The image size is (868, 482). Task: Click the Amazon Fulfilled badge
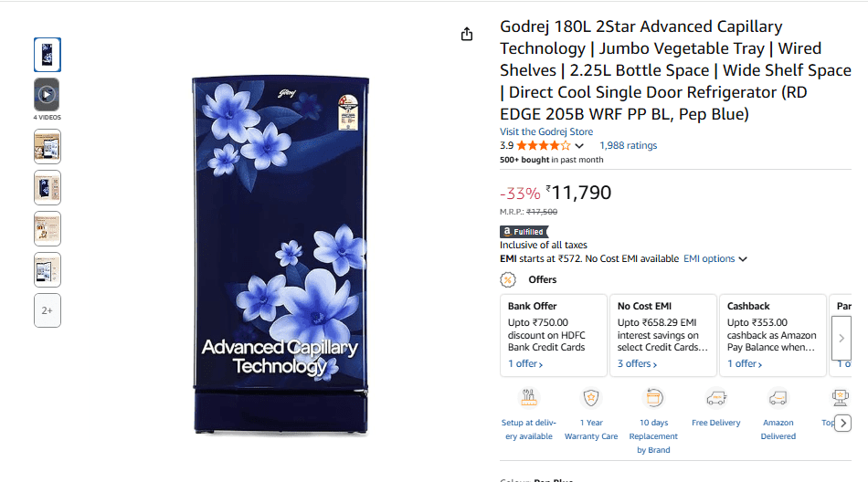tap(524, 232)
